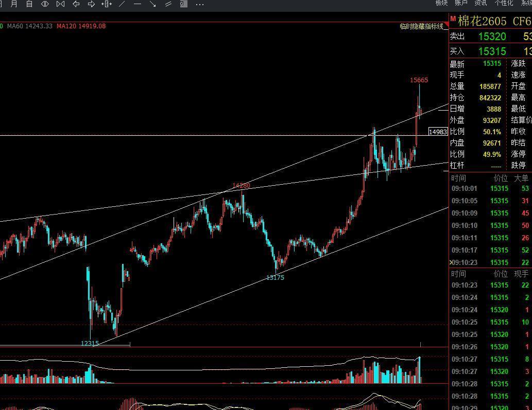Click the MA120 14919.08 indicator label
Screen dimensions: 532x410
click(81, 26)
